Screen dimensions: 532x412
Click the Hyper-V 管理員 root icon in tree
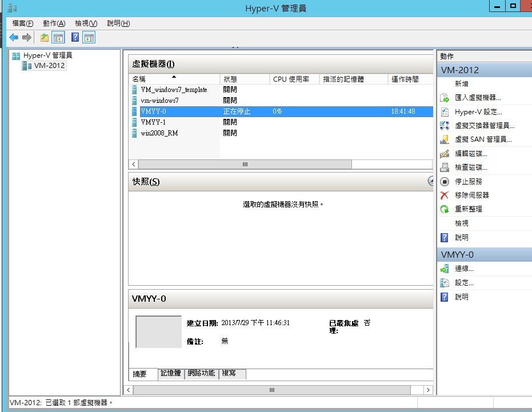(16, 55)
